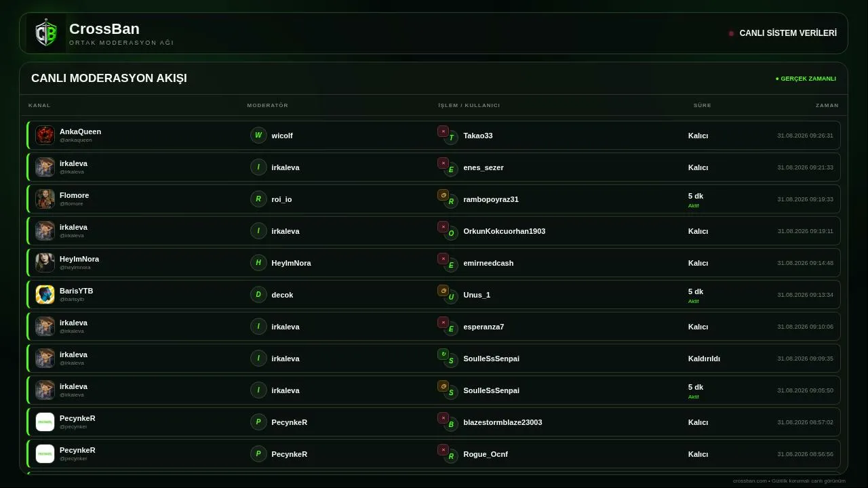Click the CrossBan shield logo

tap(46, 33)
